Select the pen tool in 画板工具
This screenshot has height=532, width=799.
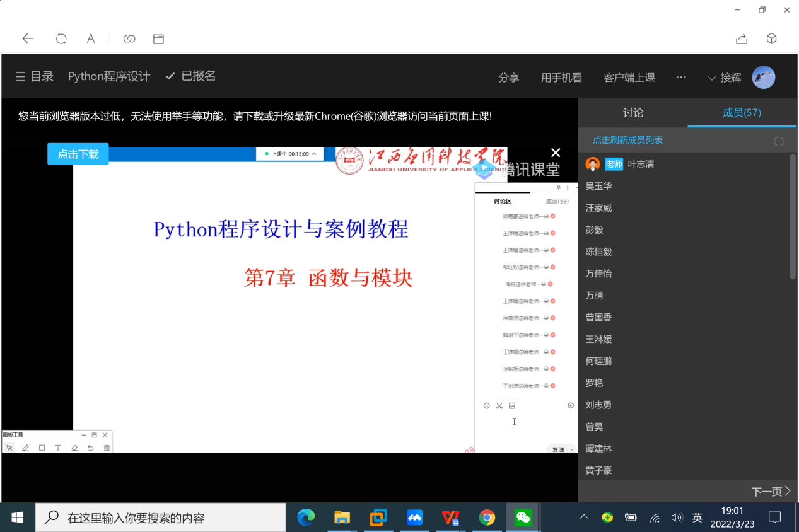[x=26, y=448]
